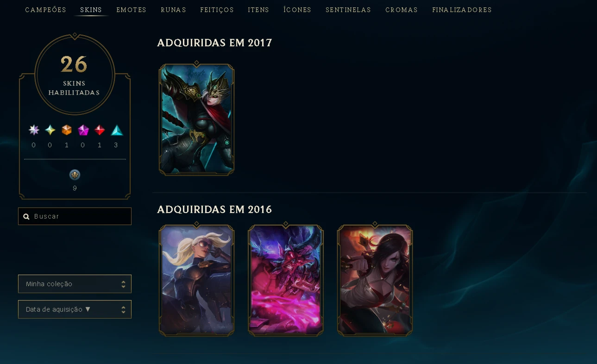Click the orange Legendary tier gem icon
The image size is (597, 364).
click(67, 130)
